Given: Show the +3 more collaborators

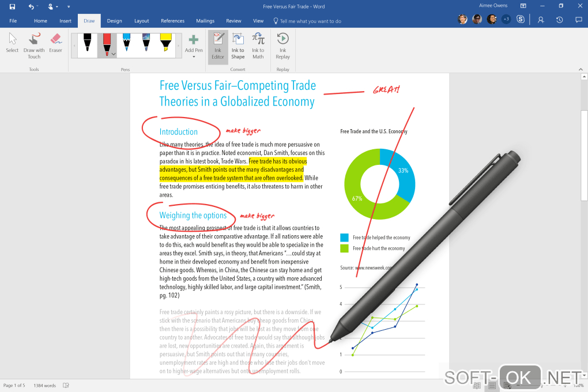Looking at the screenshot, I should point(506,19).
